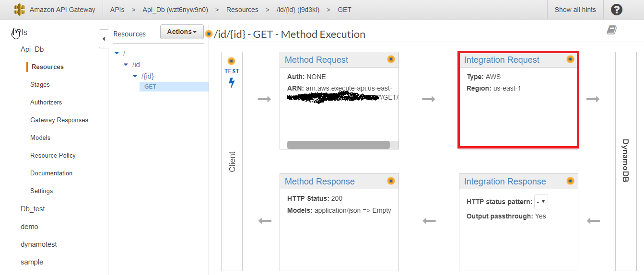
Task: Click Models: application/json => Empty text
Action: [339, 210]
